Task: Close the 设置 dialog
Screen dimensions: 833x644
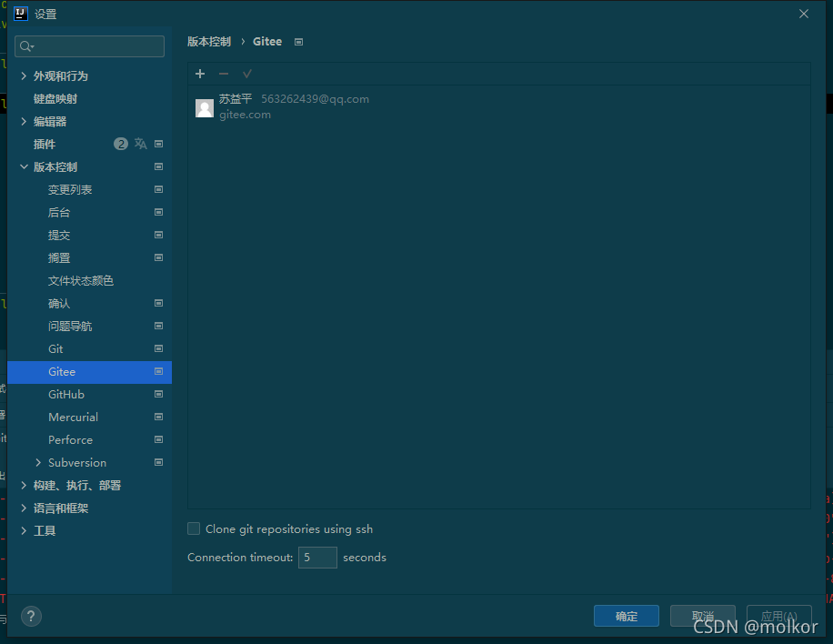Action: tap(804, 14)
